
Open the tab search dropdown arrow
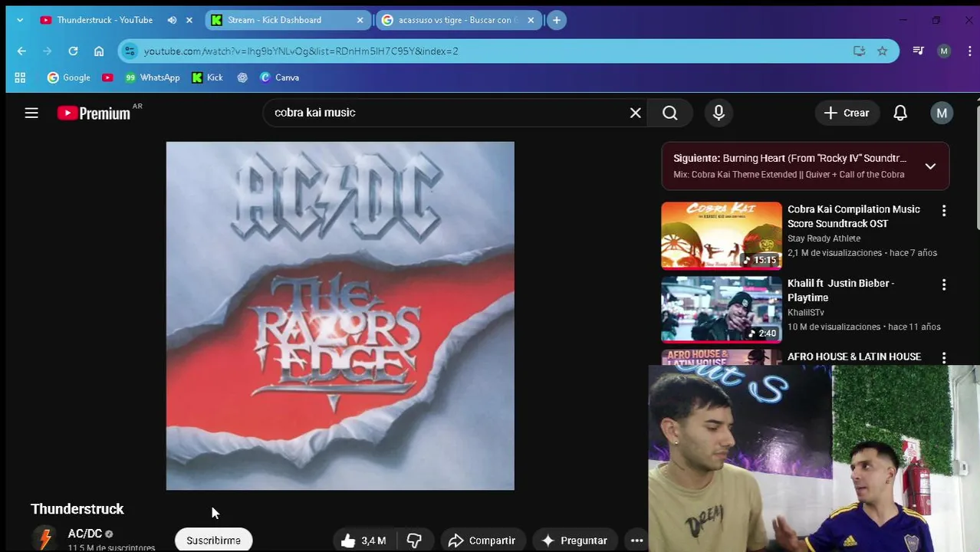click(20, 20)
